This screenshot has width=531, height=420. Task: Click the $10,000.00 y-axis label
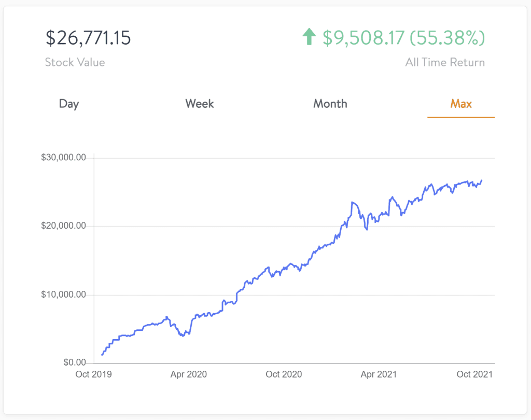tap(63, 295)
